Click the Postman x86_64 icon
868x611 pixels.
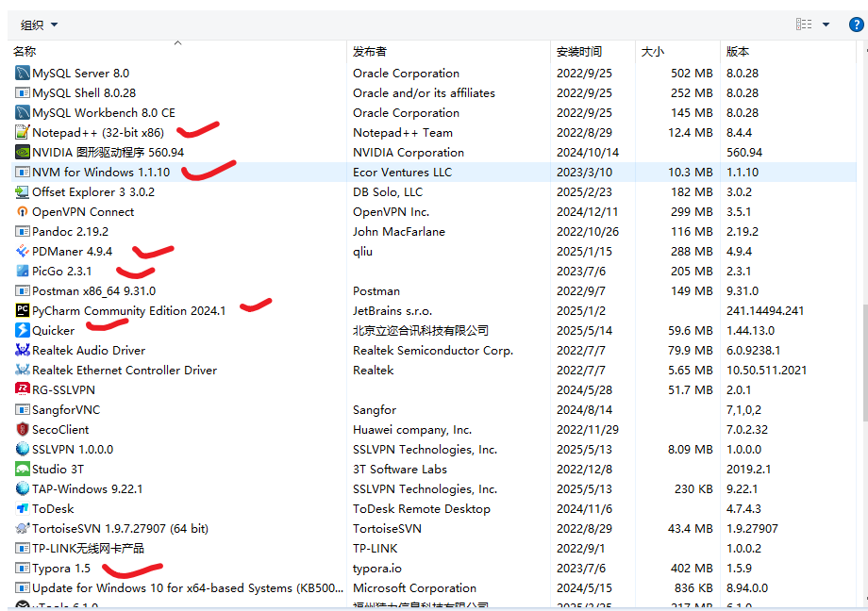point(22,291)
